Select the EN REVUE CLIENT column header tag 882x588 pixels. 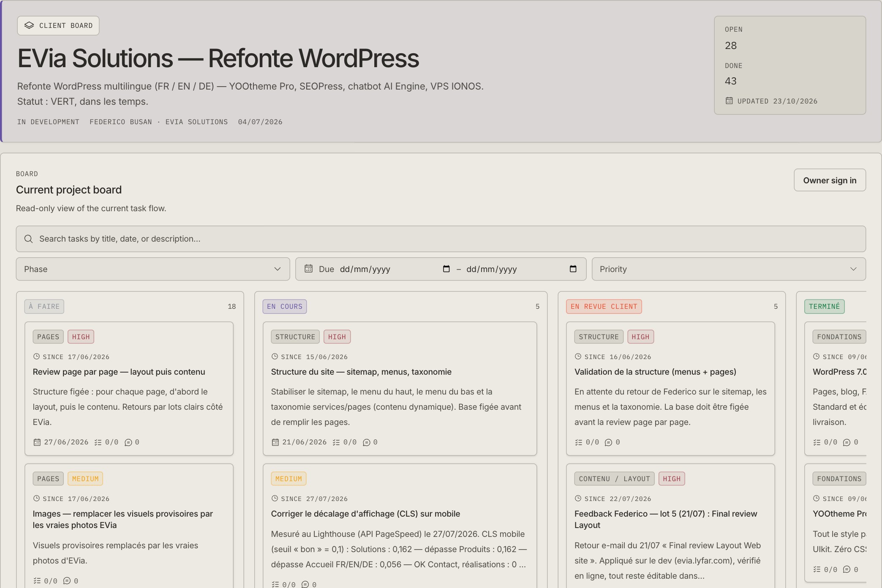[604, 306]
